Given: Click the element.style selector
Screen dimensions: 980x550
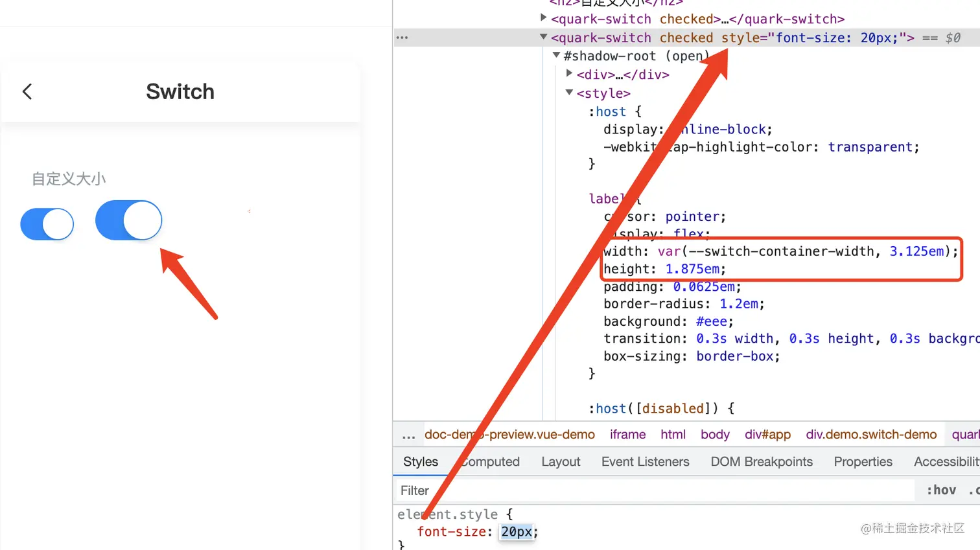Looking at the screenshot, I should point(447,514).
